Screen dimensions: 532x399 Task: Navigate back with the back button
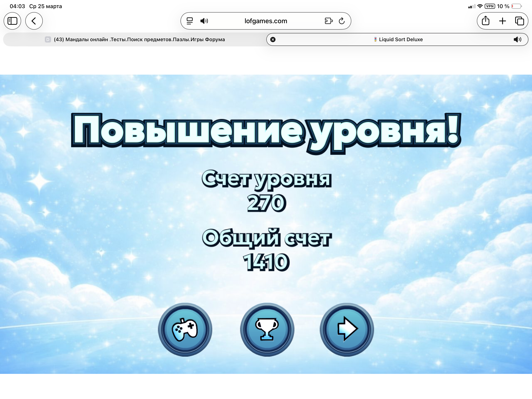[x=34, y=21]
